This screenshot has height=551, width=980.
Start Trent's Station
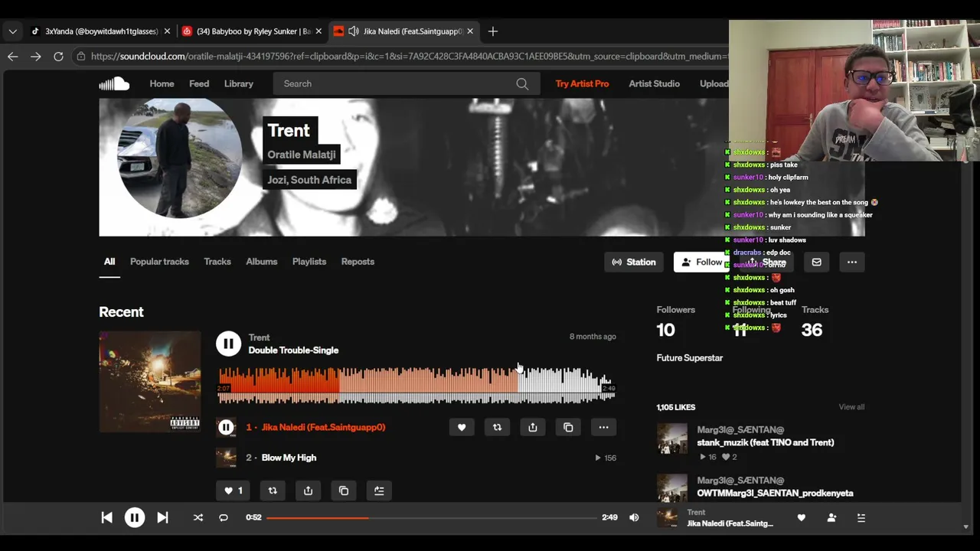[x=634, y=262]
